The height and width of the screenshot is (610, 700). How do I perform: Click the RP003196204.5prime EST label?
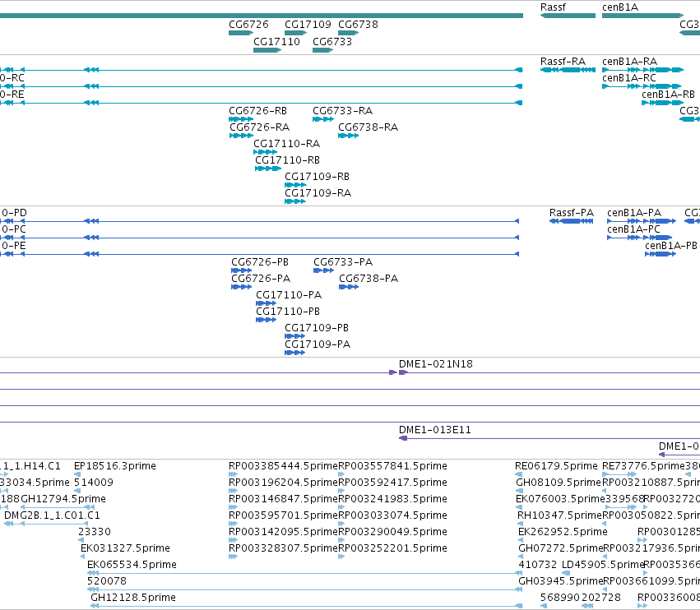click(x=283, y=483)
